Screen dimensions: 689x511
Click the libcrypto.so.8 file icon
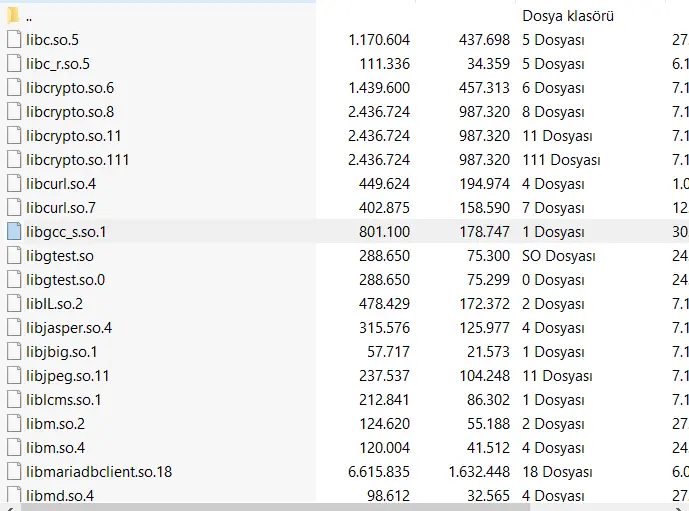coord(14,112)
